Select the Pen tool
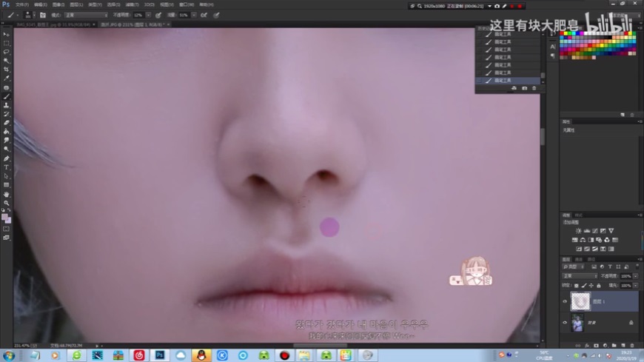Viewport: 644px width, 362px height. tap(6, 158)
